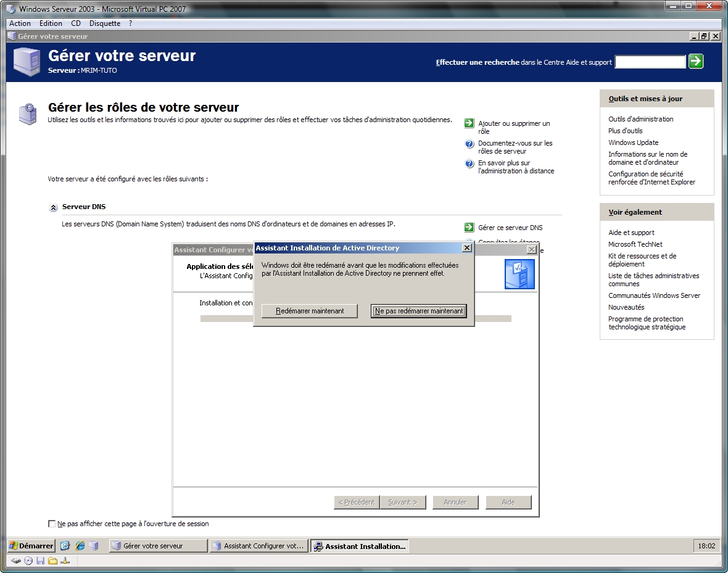
Task: Click Ne pas redémarrer maintenant button
Action: coord(419,311)
